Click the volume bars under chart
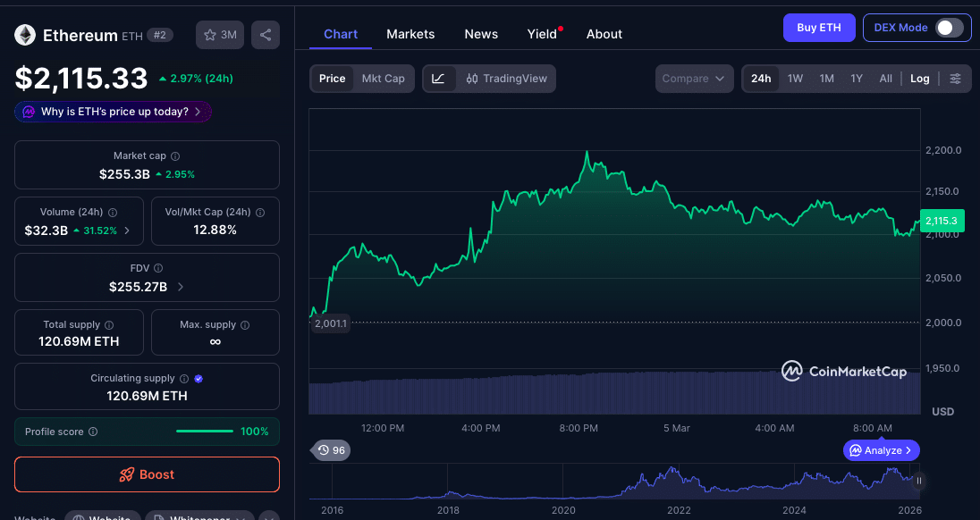980x520 pixels. pos(614,393)
